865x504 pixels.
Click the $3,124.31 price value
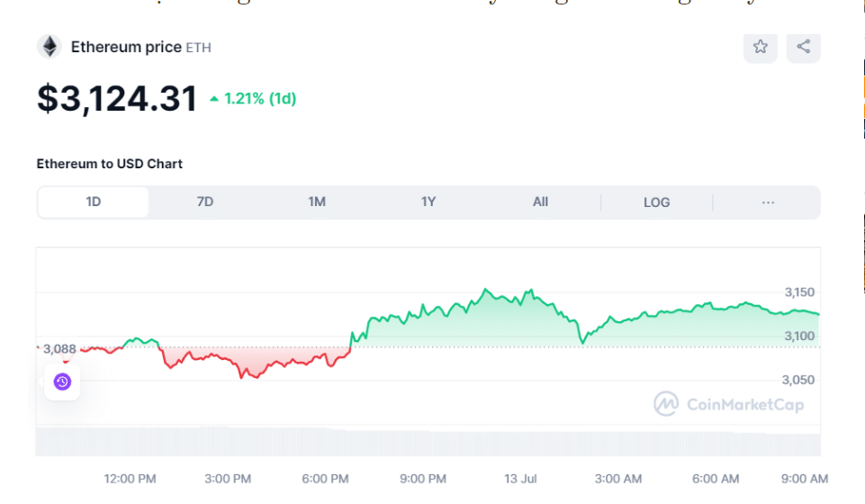(117, 99)
